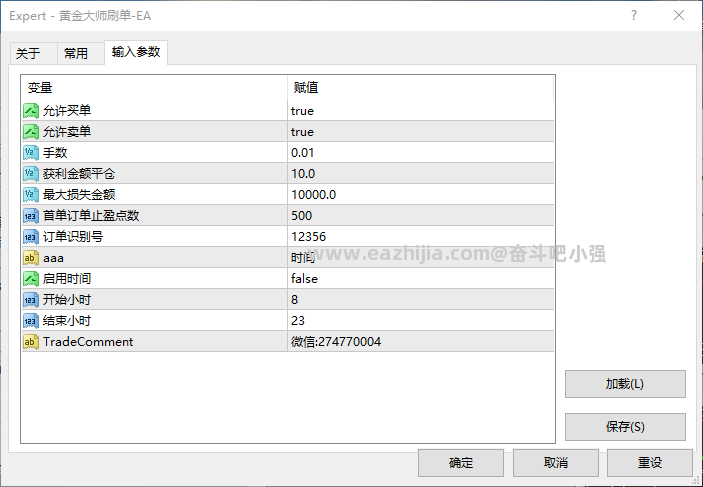Cancel the dialog with 取消
Image resolution: width=703 pixels, height=487 pixels.
(555, 463)
